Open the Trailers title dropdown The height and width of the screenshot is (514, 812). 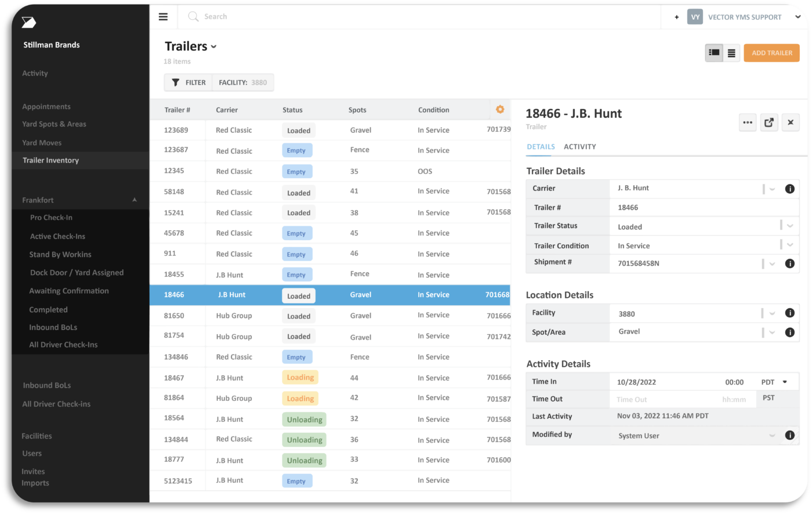coord(214,46)
